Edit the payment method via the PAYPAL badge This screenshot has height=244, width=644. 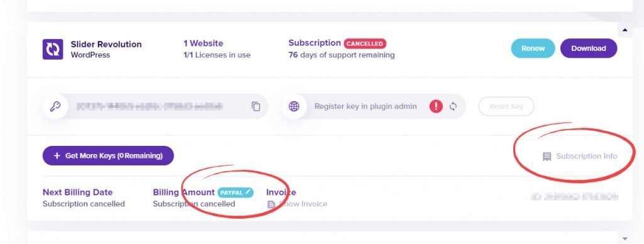click(x=235, y=192)
